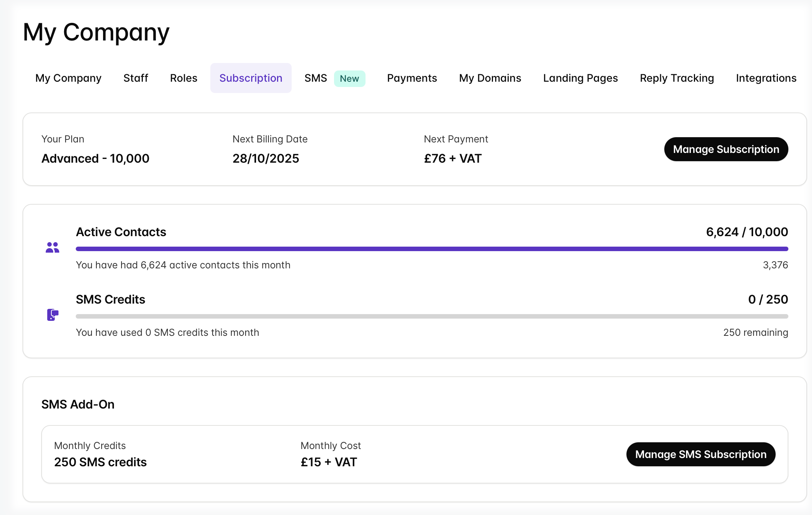Screen dimensions: 812x515
Task: Click the Active Contacts people icon
Action: click(52, 247)
